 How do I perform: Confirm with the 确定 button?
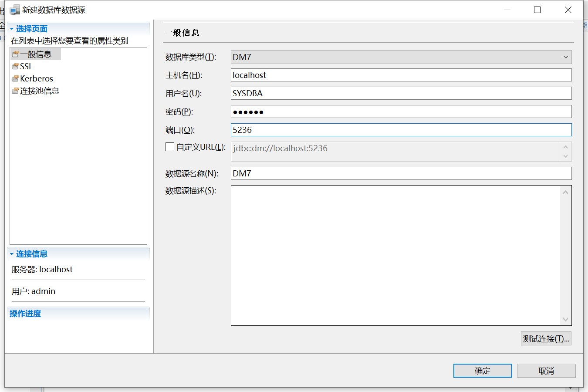[x=483, y=371]
